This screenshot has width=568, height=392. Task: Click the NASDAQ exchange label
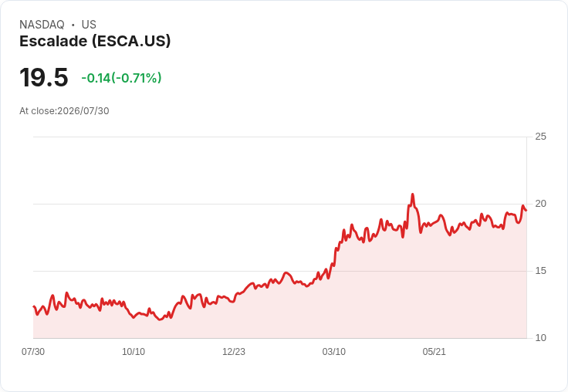coord(42,25)
